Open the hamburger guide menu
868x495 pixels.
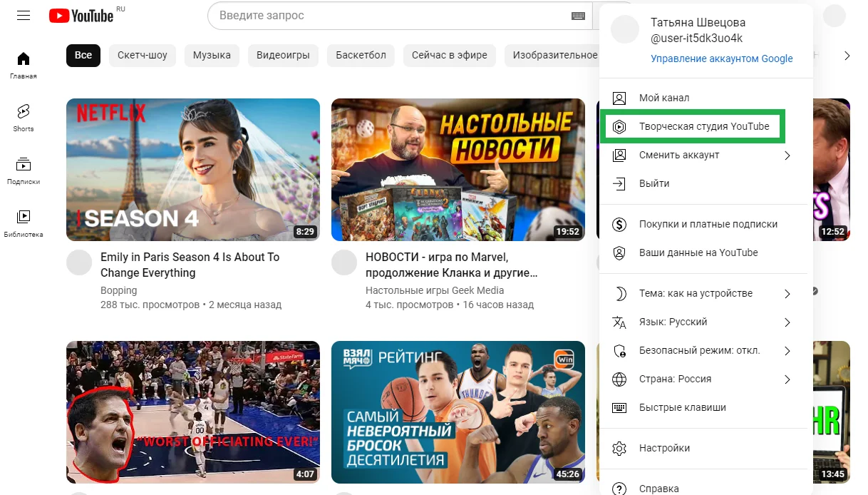pos(24,15)
